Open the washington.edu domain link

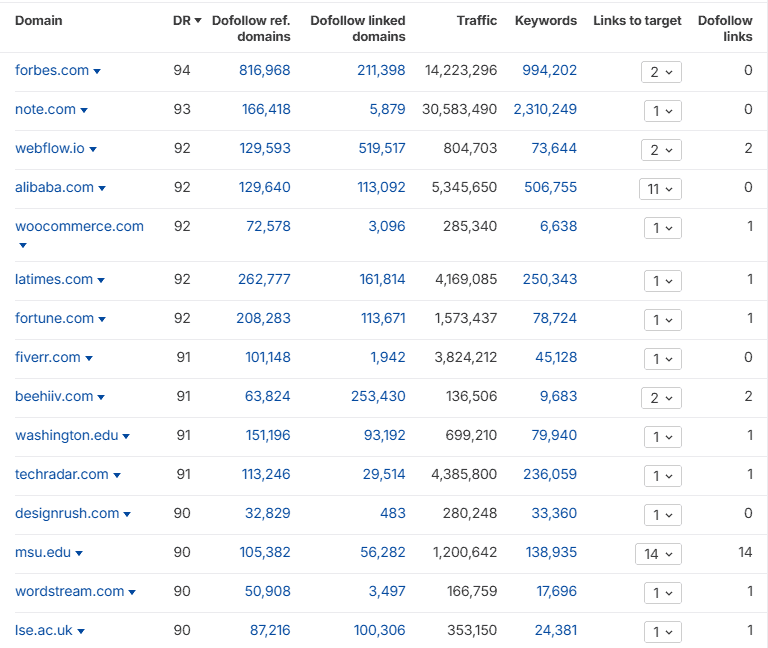pyautogui.click(x=67, y=435)
